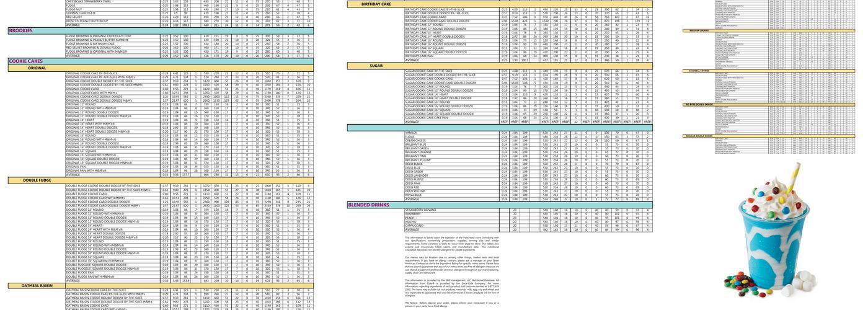Screen dimensions: 868x310
Task: Select the BIRTHDAY CAKE category header
Action: (376, 4)
